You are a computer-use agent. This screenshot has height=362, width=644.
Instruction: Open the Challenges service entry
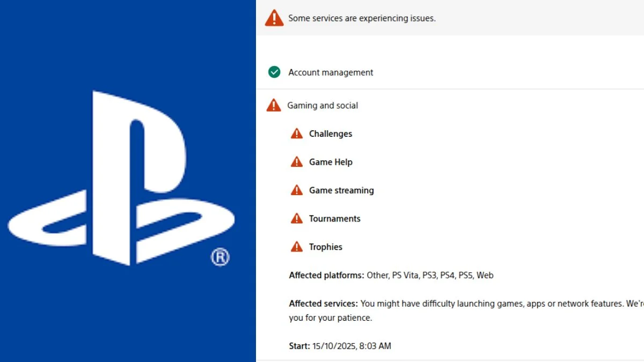click(331, 134)
